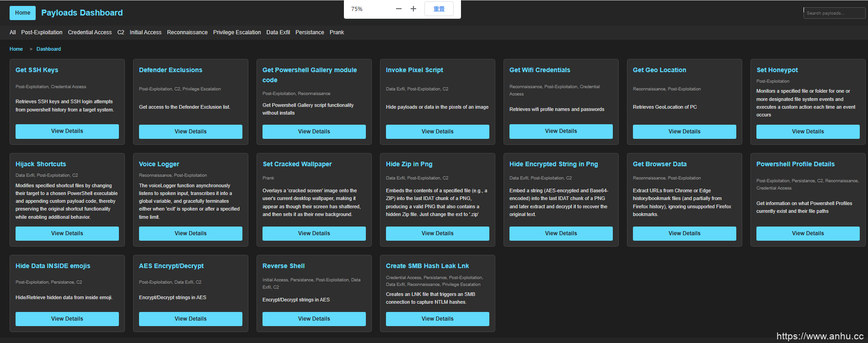Screen dimensions: 868x343
Task: Click the Search payloads input field
Action: point(834,13)
